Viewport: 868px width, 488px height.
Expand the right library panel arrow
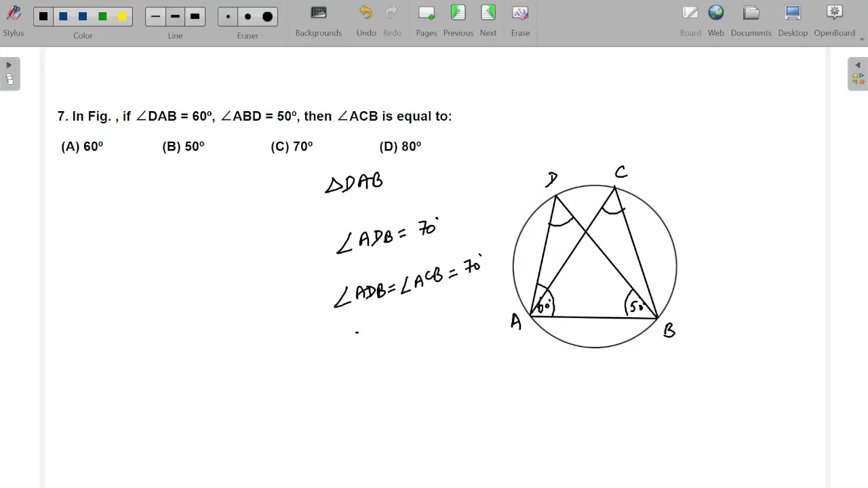858,66
